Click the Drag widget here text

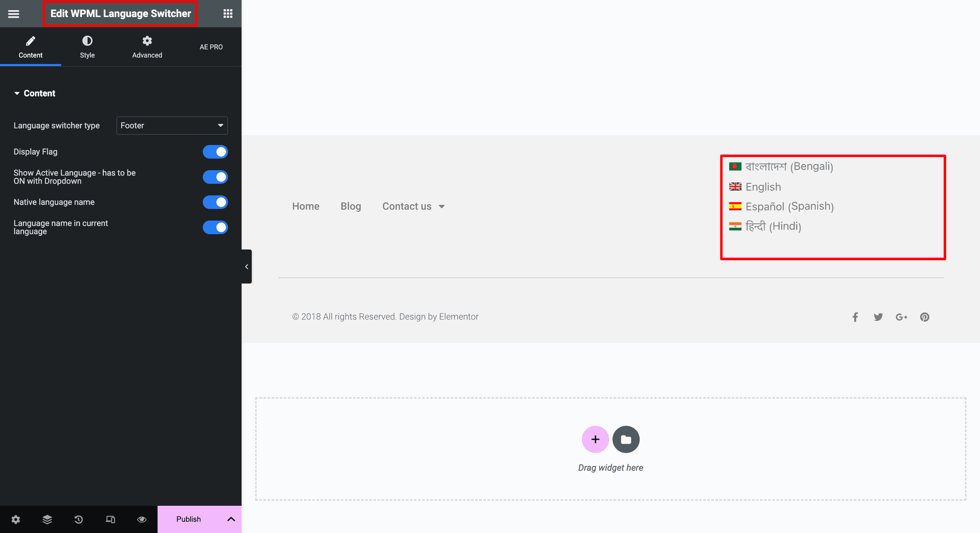(x=610, y=468)
